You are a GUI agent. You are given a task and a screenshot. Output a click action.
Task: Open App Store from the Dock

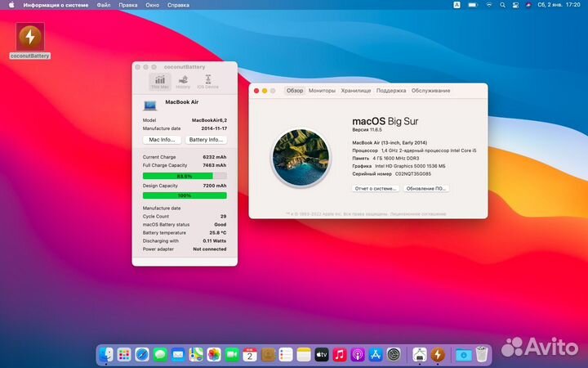pos(376,354)
